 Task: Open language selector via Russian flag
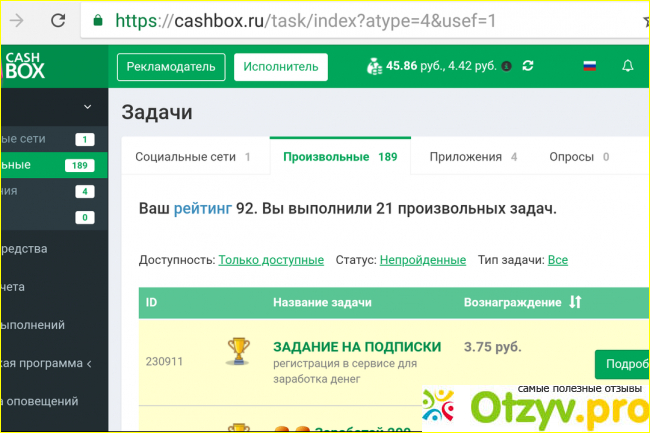(590, 67)
